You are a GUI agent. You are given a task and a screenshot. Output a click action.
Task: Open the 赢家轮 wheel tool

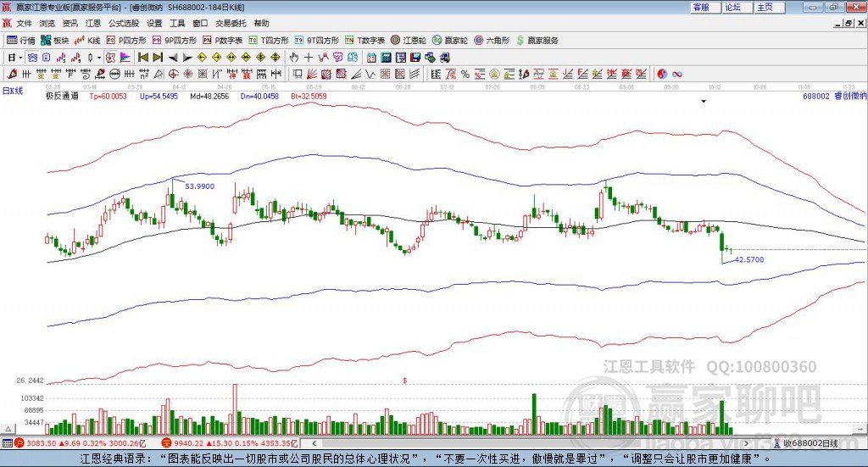coord(450,41)
